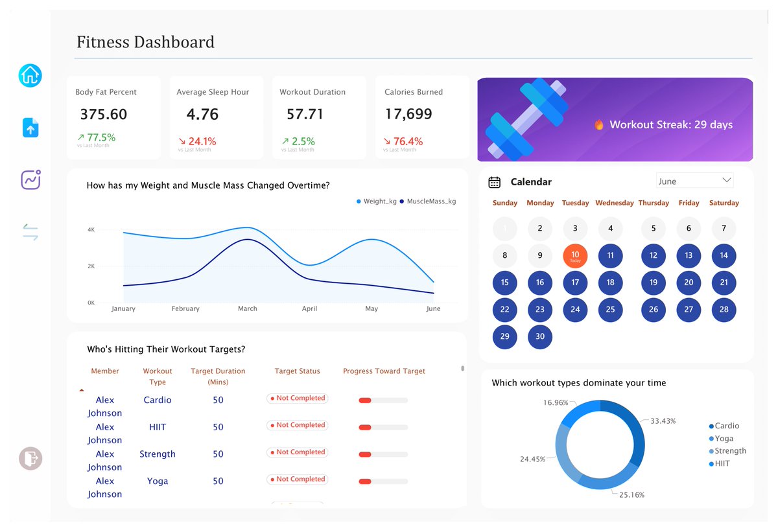Click the Yoga legend entry

click(722, 439)
